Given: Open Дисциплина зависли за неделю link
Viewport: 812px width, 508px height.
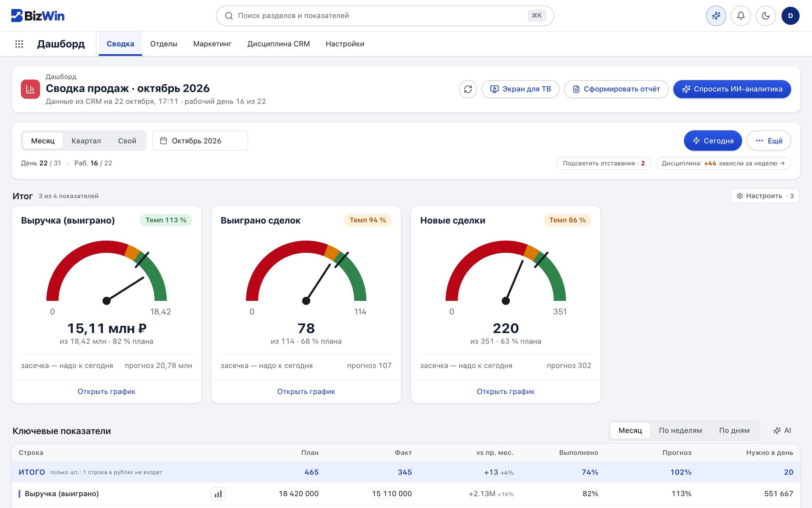Looking at the screenshot, I should pos(723,163).
